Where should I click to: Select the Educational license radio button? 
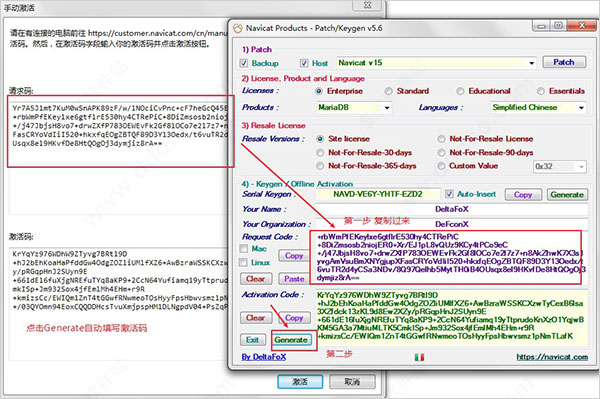(460, 91)
